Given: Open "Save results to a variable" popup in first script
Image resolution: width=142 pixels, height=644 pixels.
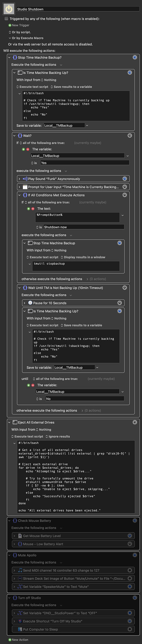Looking at the screenshot, I should [71, 87].
